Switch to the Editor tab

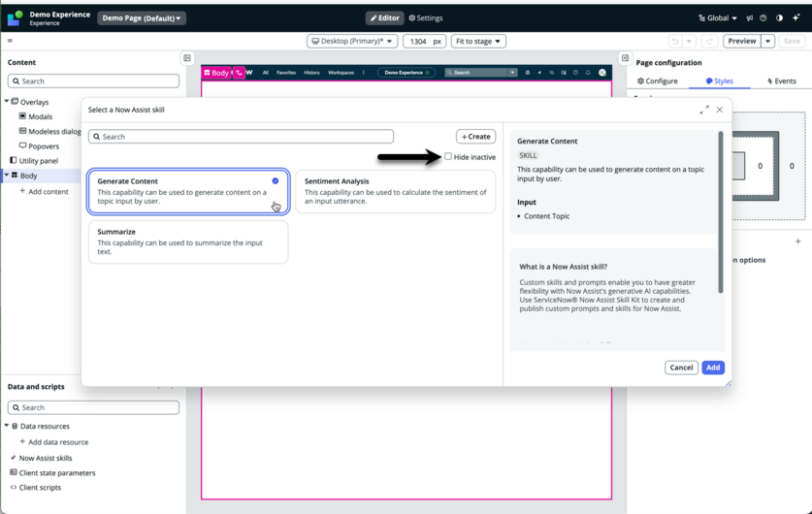(385, 18)
